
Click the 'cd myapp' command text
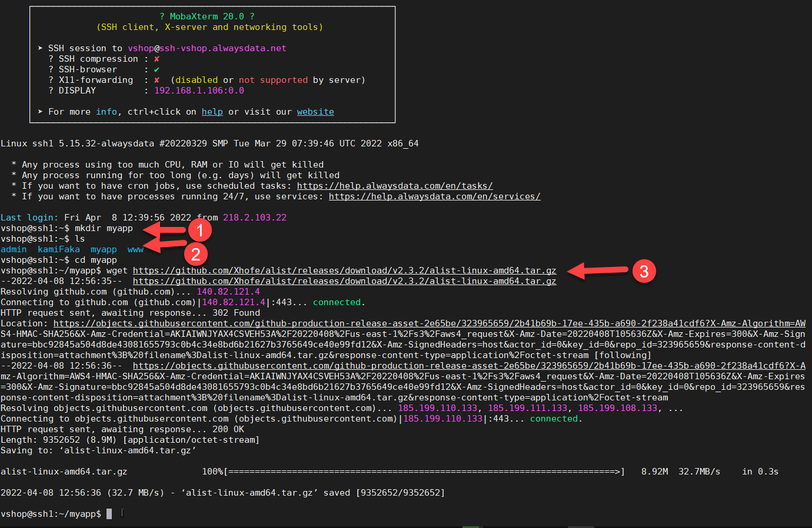(96, 260)
